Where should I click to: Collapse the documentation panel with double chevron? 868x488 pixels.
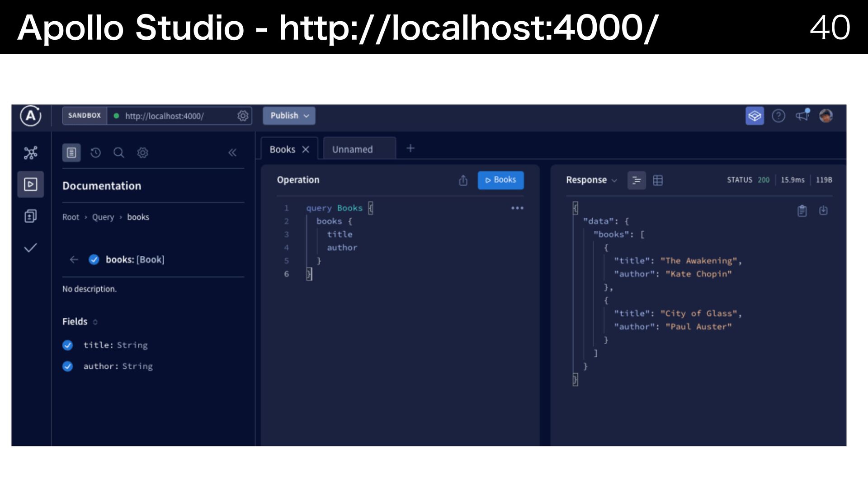(x=232, y=153)
